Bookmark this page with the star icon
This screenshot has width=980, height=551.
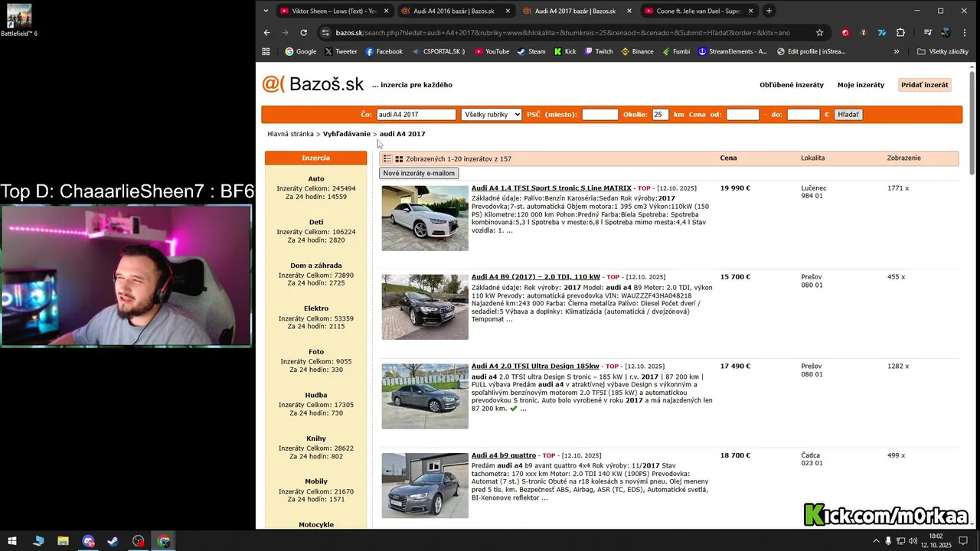[x=820, y=33]
